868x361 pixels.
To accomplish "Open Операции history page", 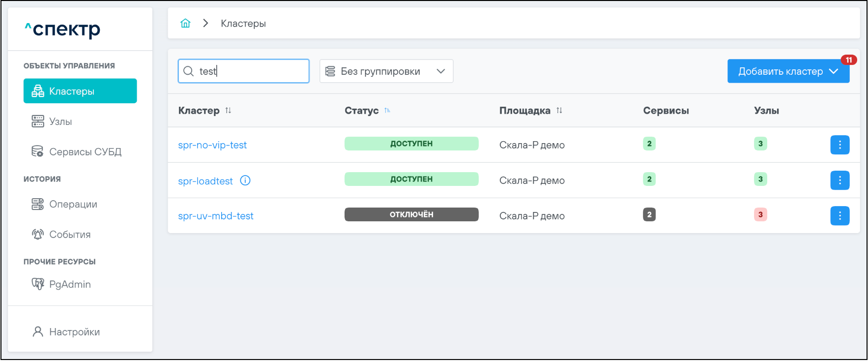I will click(x=73, y=204).
